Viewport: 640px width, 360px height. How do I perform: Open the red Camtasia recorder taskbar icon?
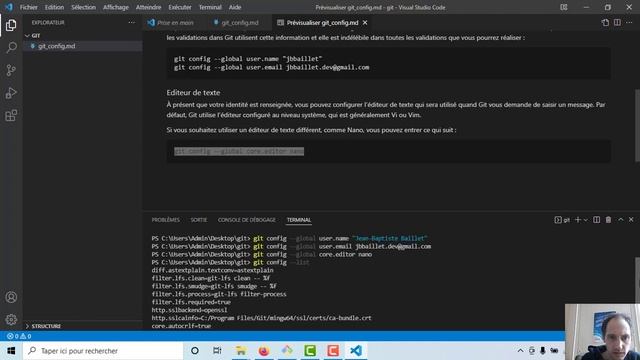click(333, 351)
